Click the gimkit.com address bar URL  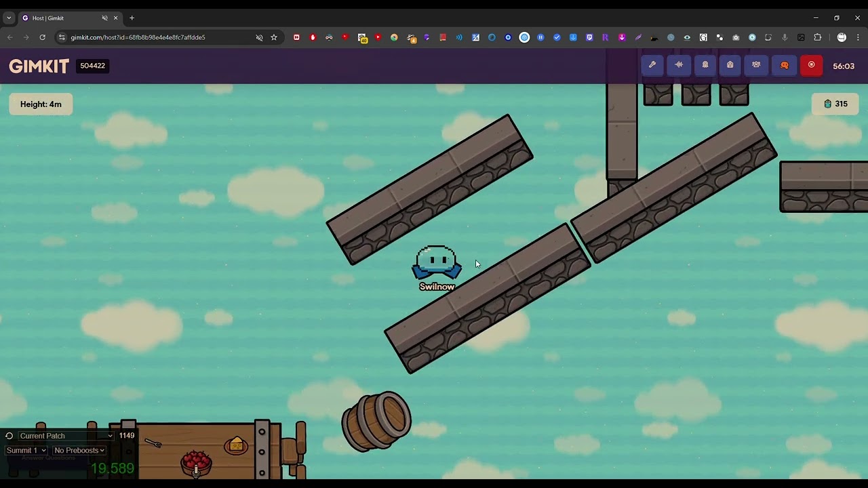[x=138, y=37]
